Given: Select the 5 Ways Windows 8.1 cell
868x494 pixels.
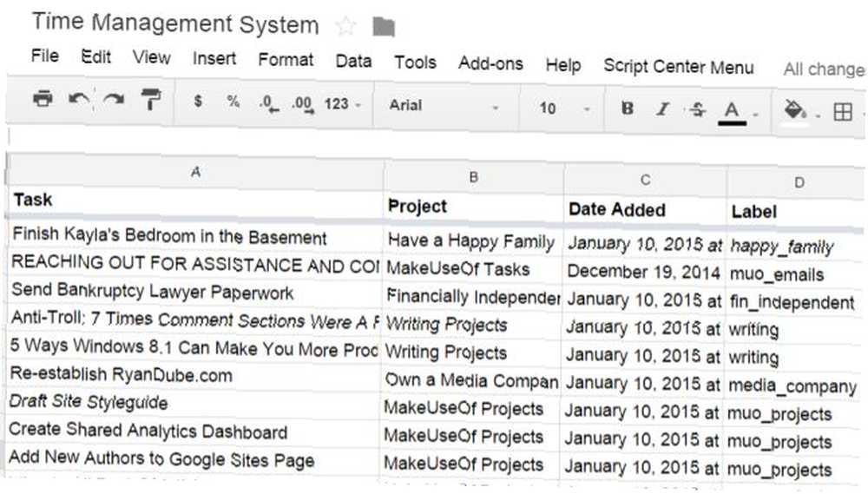Looking at the screenshot, I should (x=194, y=347).
